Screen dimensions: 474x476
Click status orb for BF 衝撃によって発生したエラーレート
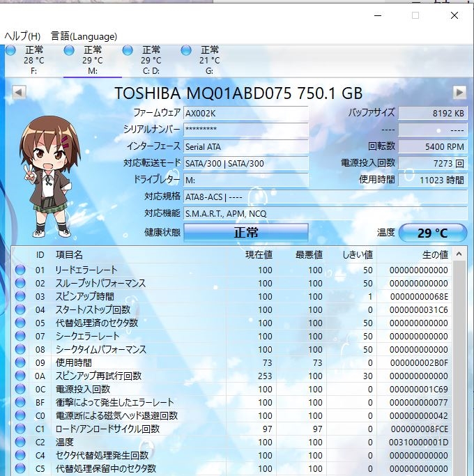(20, 402)
